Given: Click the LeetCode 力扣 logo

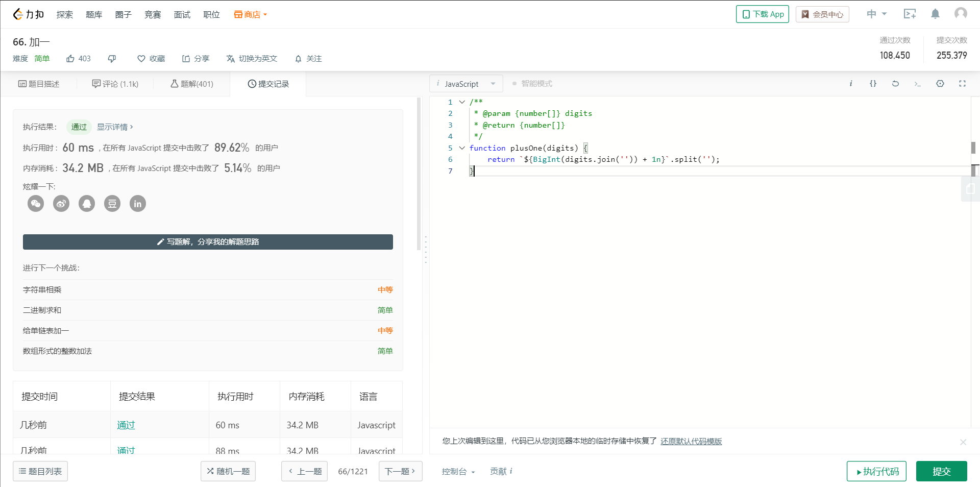Looking at the screenshot, I should point(28,14).
